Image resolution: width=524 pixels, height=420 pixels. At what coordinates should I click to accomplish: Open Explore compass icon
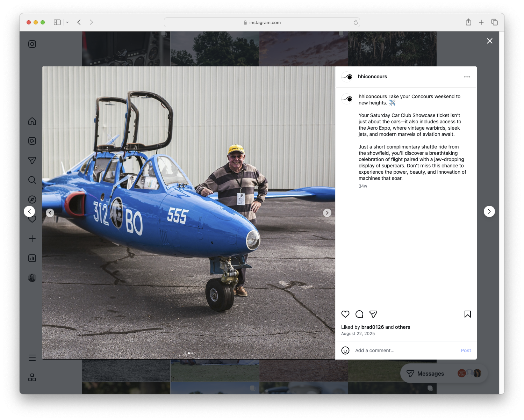pyautogui.click(x=32, y=200)
